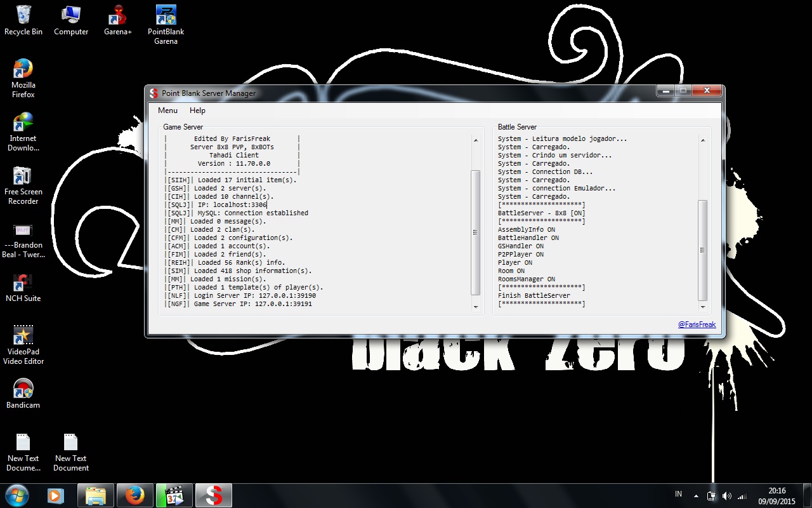Open the Help menu in Server Manager
Screen dimensions: 812x508
pos(197,110)
